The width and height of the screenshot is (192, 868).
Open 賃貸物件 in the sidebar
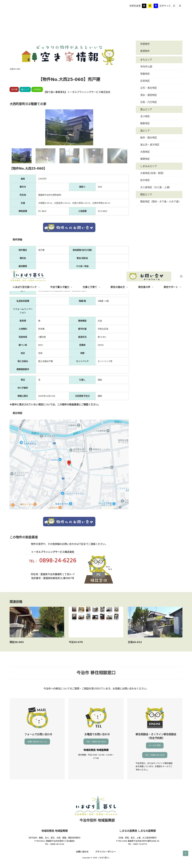(x=159, y=51)
